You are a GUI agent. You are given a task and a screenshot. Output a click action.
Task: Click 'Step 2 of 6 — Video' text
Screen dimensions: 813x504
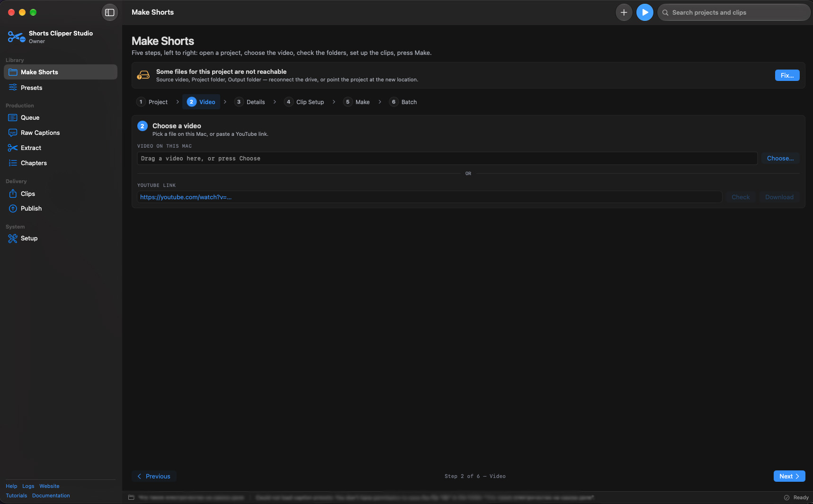tap(475, 476)
